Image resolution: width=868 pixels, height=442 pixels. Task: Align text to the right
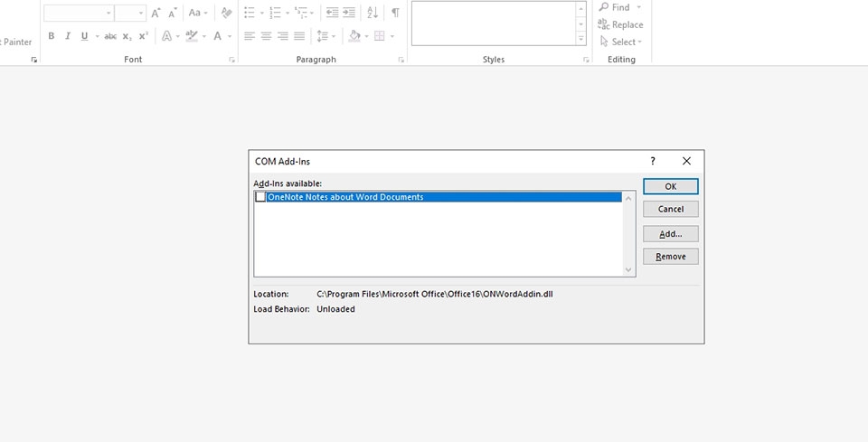click(283, 36)
